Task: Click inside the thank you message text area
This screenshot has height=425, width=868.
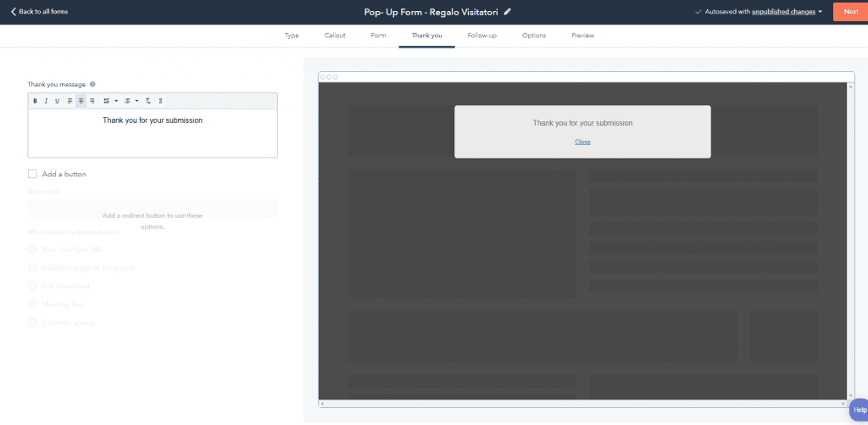Action: click(153, 140)
